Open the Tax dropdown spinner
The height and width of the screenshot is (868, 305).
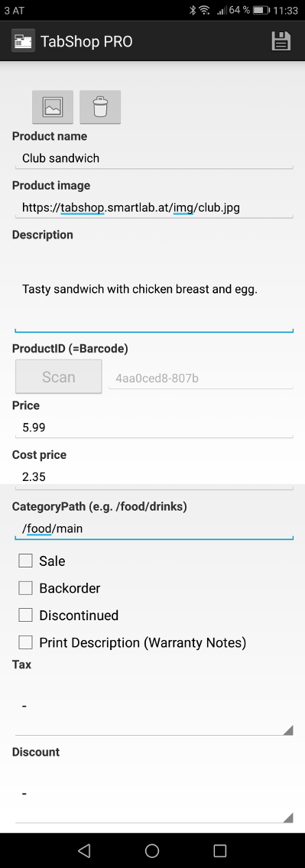154,707
